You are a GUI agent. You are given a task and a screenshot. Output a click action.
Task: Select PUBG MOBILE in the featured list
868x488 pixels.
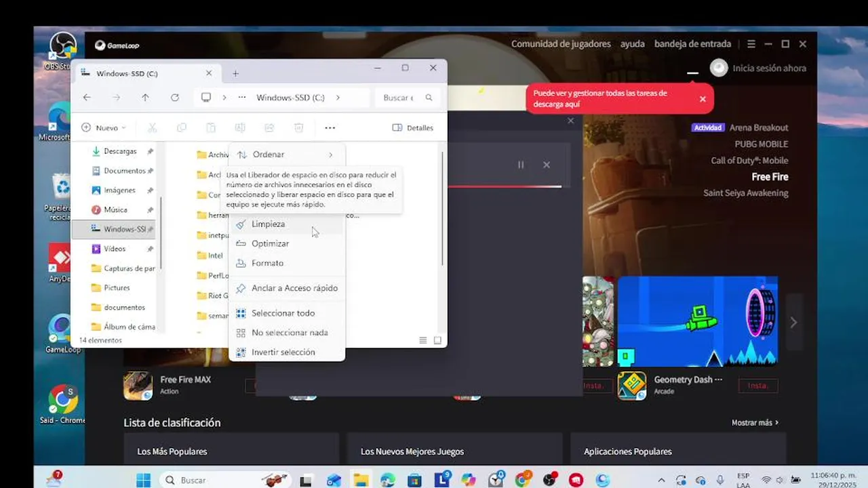click(x=762, y=144)
